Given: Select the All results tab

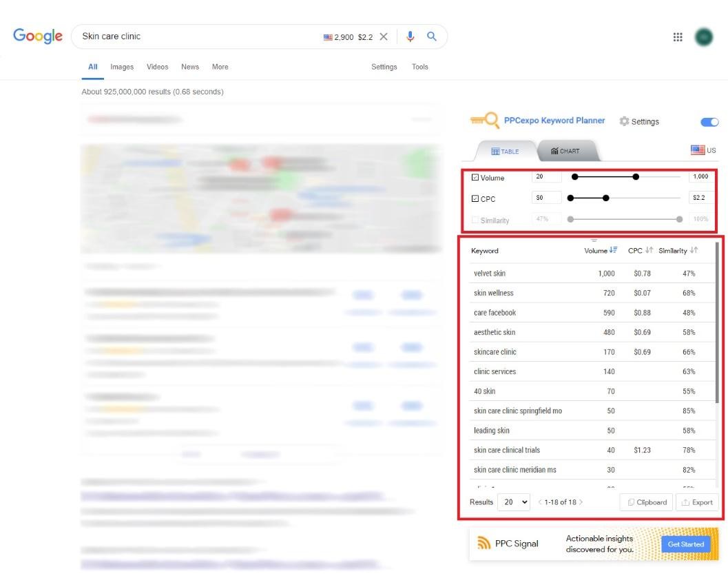Looking at the screenshot, I should (x=93, y=67).
